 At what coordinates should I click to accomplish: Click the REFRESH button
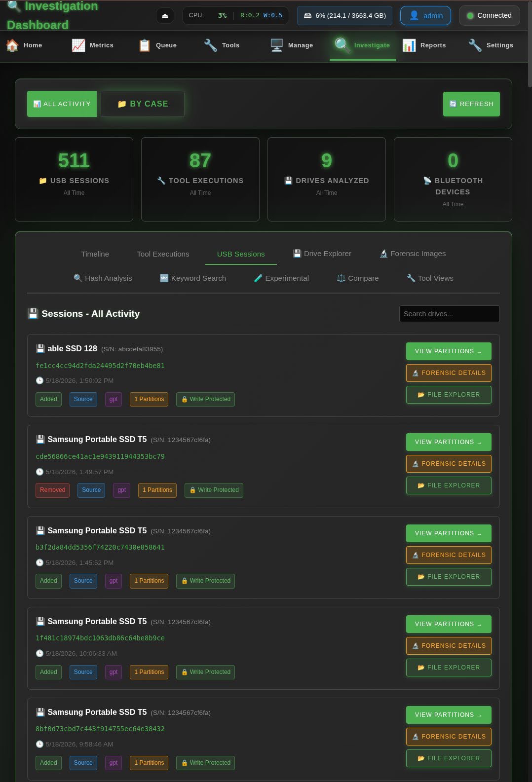pyautogui.click(x=471, y=104)
